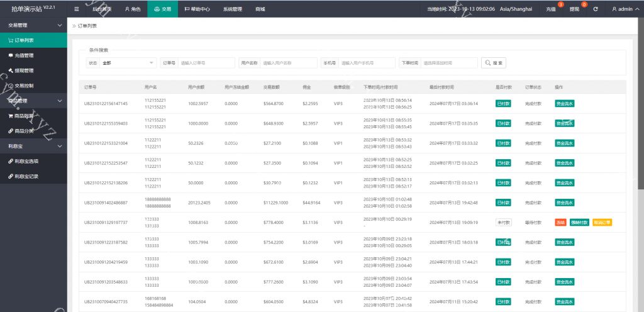Collapse the 交易管理 sidebar group
Viewport: 644px width, 312px height.
[33, 25]
